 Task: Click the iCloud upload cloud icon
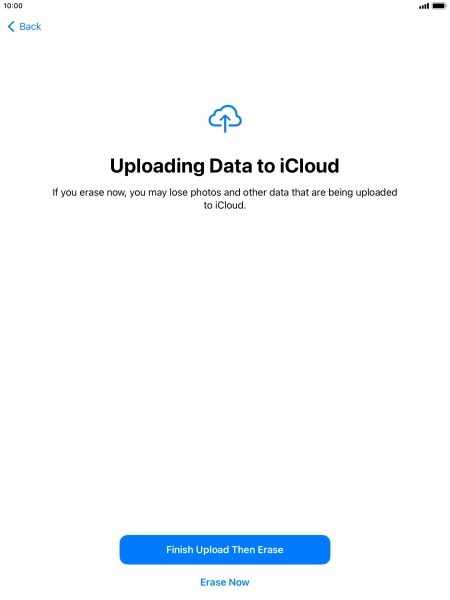click(x=225, y=119)
